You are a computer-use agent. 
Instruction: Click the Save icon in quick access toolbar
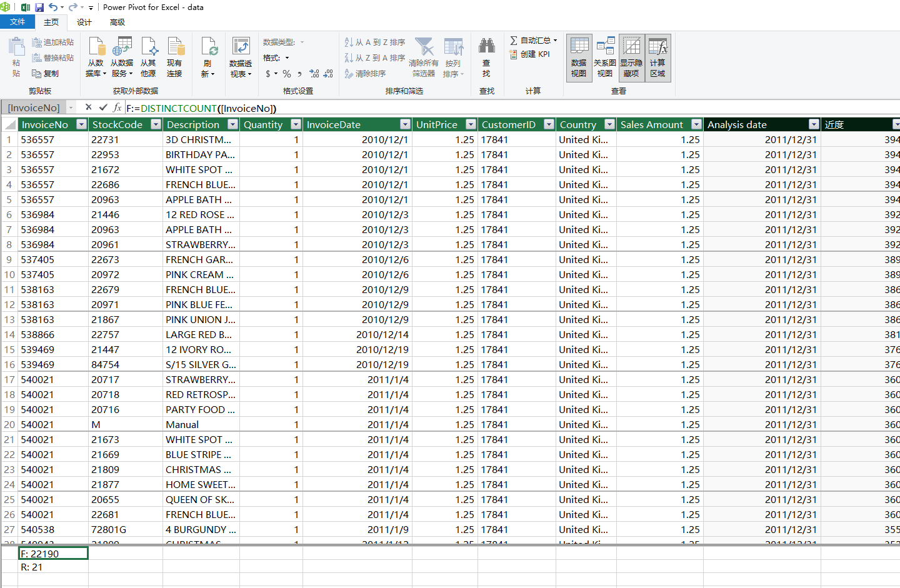point(39,7)
